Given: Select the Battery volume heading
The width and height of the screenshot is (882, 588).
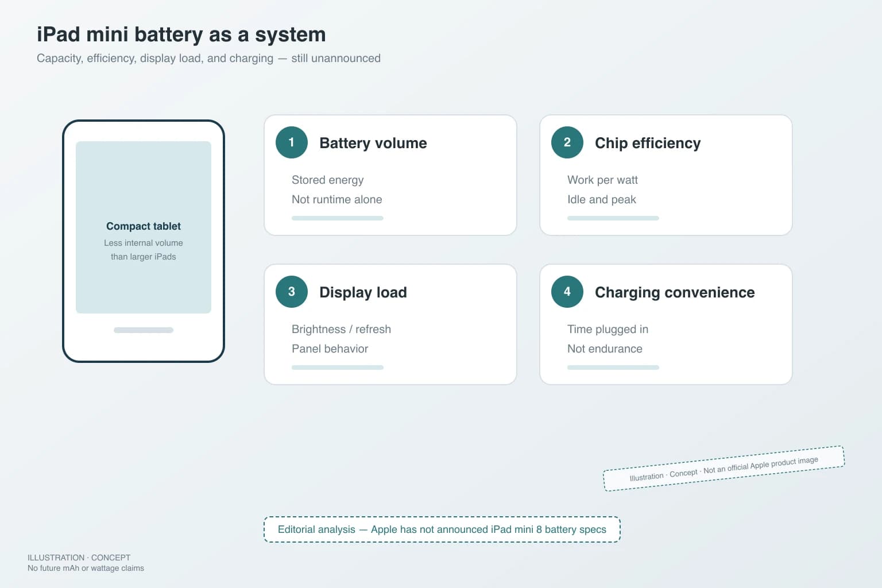Looking at the screenshot, I should 373,143.
